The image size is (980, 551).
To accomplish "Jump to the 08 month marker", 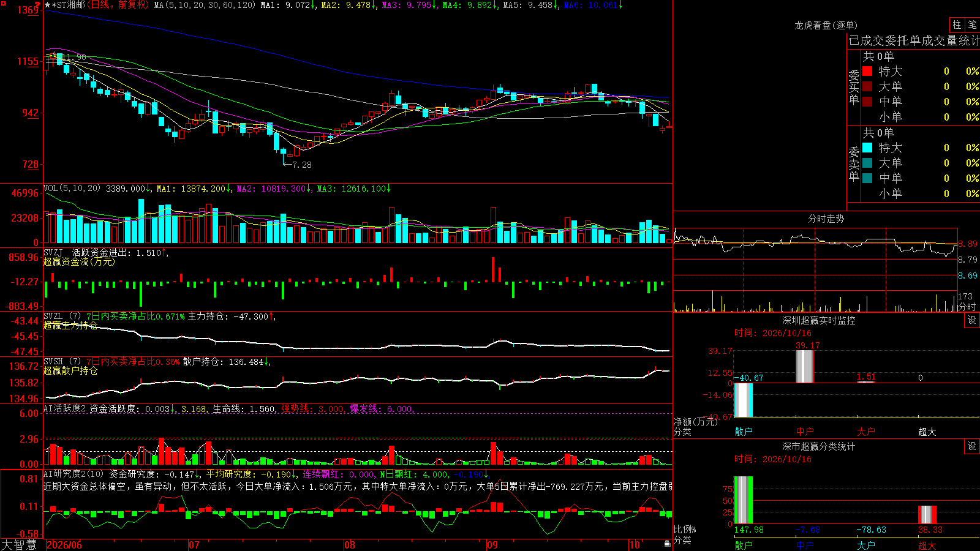I will [x=350, y=545].
